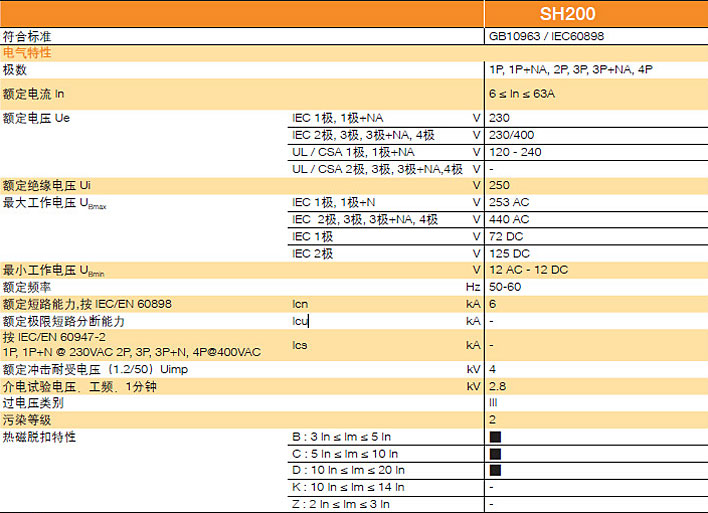Image resolution: width=708 pixels, height=513 pixels.
Task: Click the 250 insulation voltage value
Action: point(499,186)
